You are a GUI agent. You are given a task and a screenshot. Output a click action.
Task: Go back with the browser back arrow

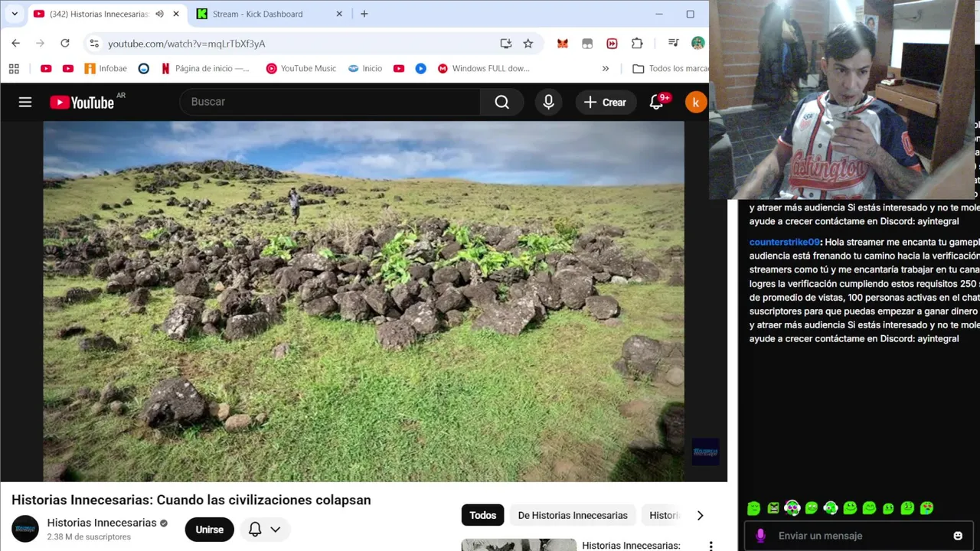(x=15, y=44)
